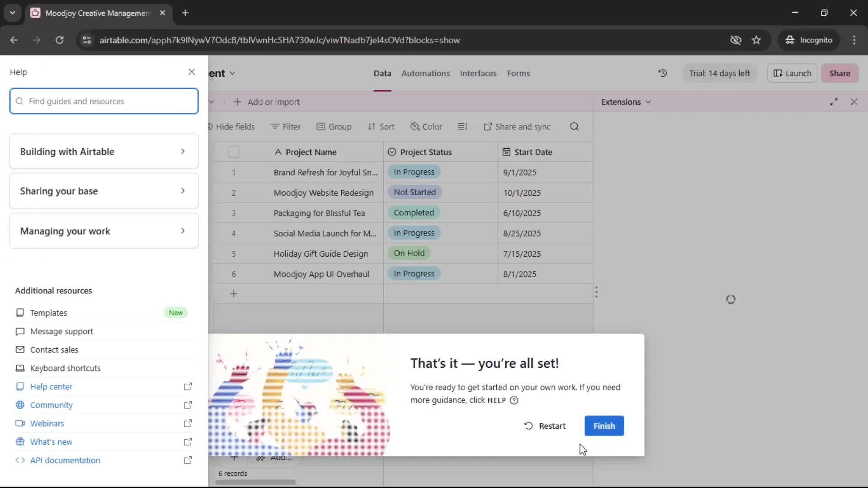Expand Sharing your base section

pos(104,191)
